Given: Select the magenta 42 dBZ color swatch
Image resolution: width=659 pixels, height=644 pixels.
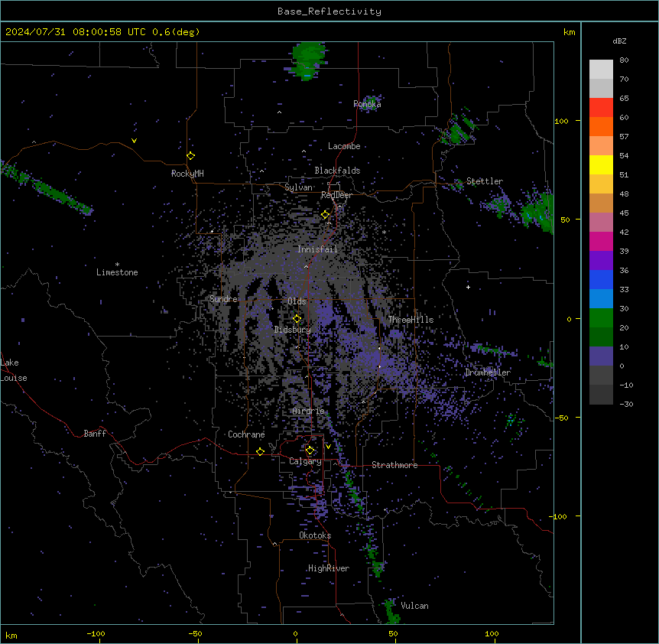Looking at the screenshot, I should tap(601, 241).
